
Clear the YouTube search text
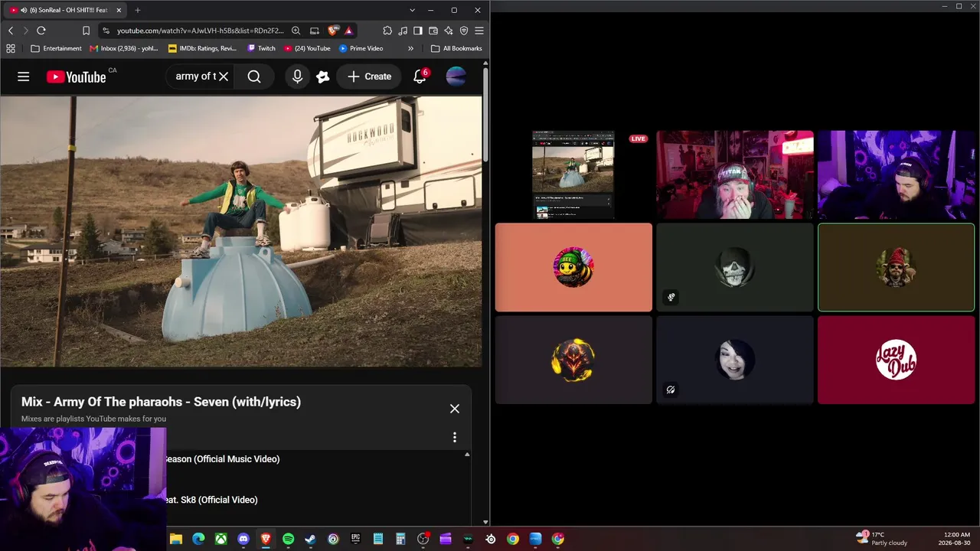point(224,77)
